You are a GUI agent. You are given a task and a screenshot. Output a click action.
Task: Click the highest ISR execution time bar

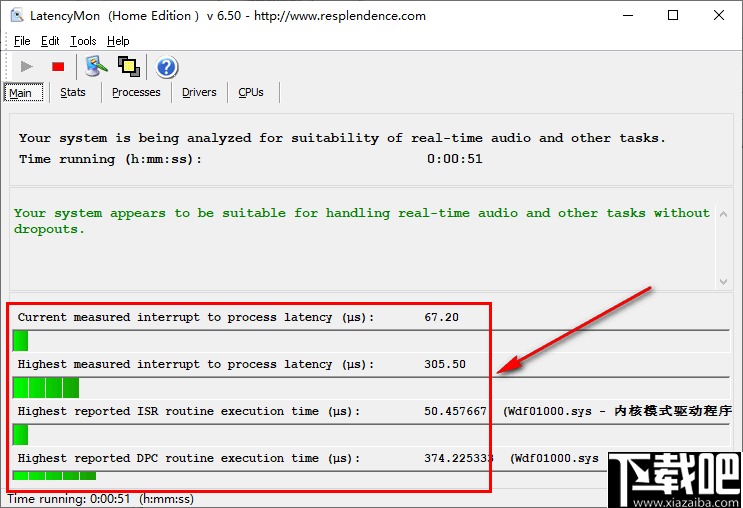371,435
